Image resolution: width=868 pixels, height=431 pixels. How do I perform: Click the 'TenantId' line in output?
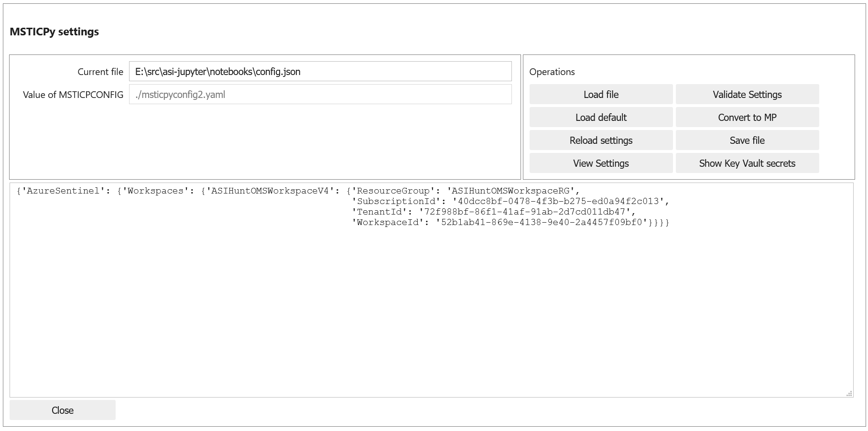click(x=494, y=212)
